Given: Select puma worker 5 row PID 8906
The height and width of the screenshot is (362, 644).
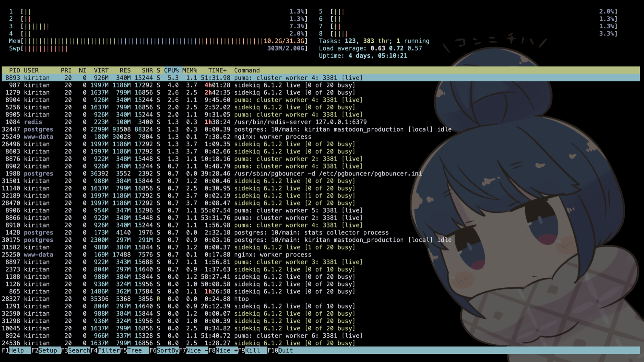Looking at the screenshot, I should click(x=321, y=210).
